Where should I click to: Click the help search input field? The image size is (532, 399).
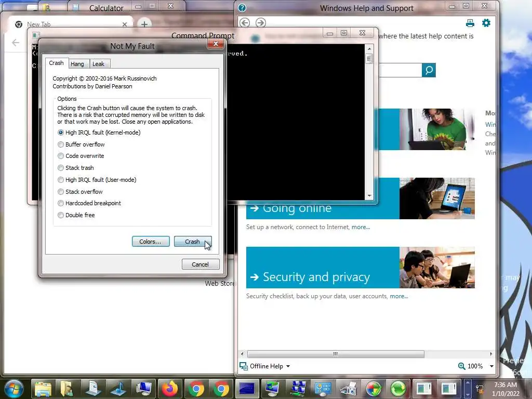click(x=400, y=70)
